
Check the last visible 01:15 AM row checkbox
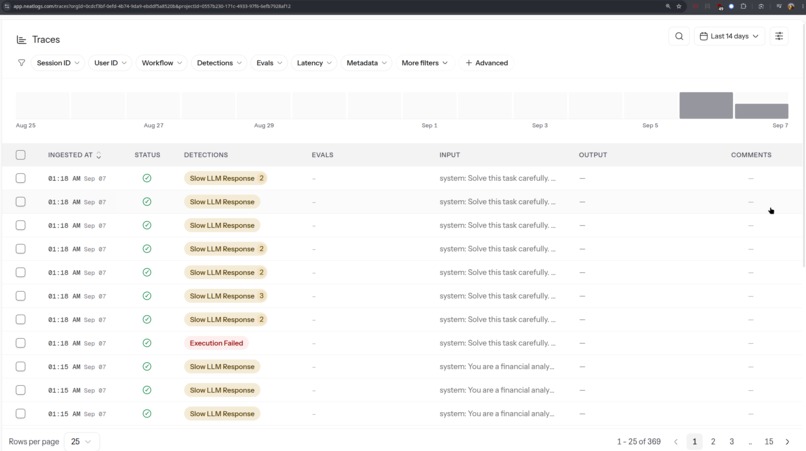click(x=21, y=413)
